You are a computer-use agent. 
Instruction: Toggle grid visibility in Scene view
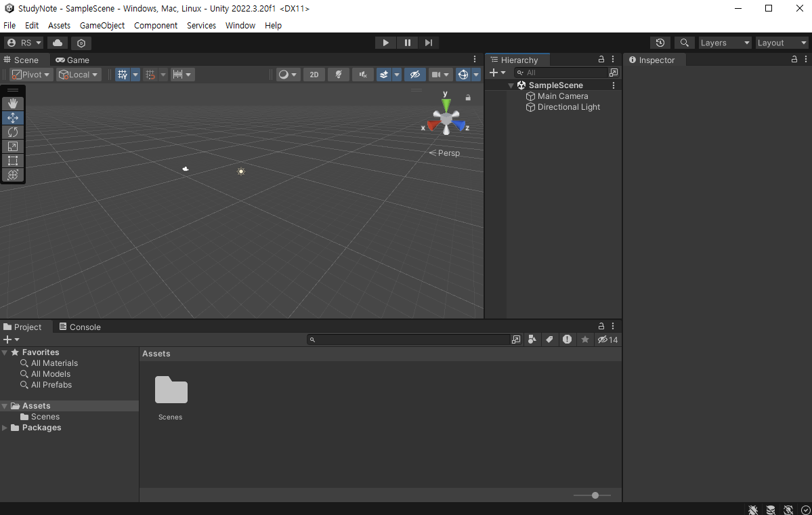[122, 75]
